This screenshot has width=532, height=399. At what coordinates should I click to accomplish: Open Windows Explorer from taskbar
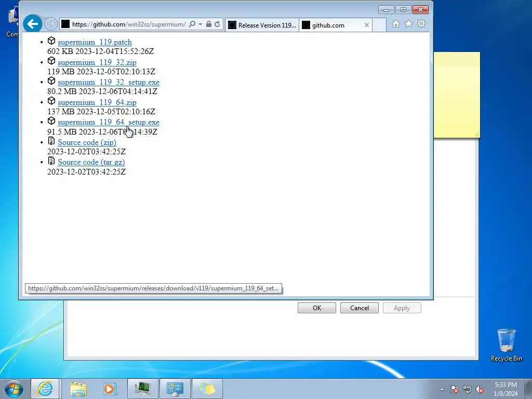click(x=78, y=389)
